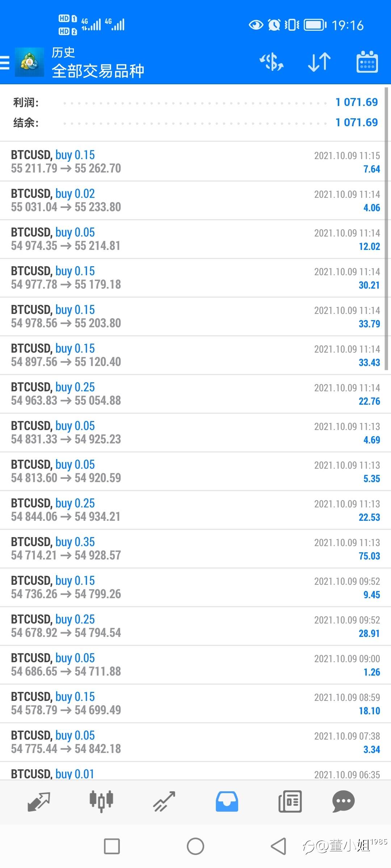The height and width of the screenshot is (868, 391).
Task: Open the Trade tab with trend arrows
Action: 164,801
